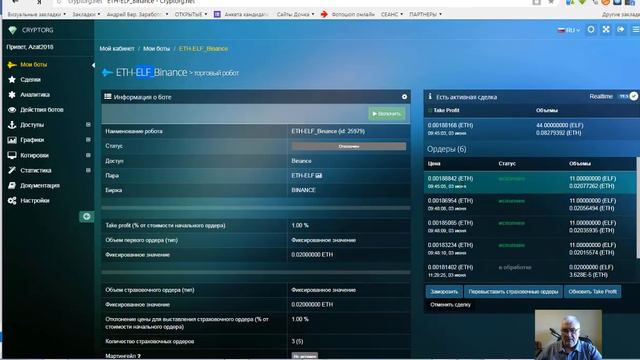Image resolution: width=640 pixels, height=360 pixels.
Task: Click the CRYPTORG diamond logo icon
Action: (13, 30)
